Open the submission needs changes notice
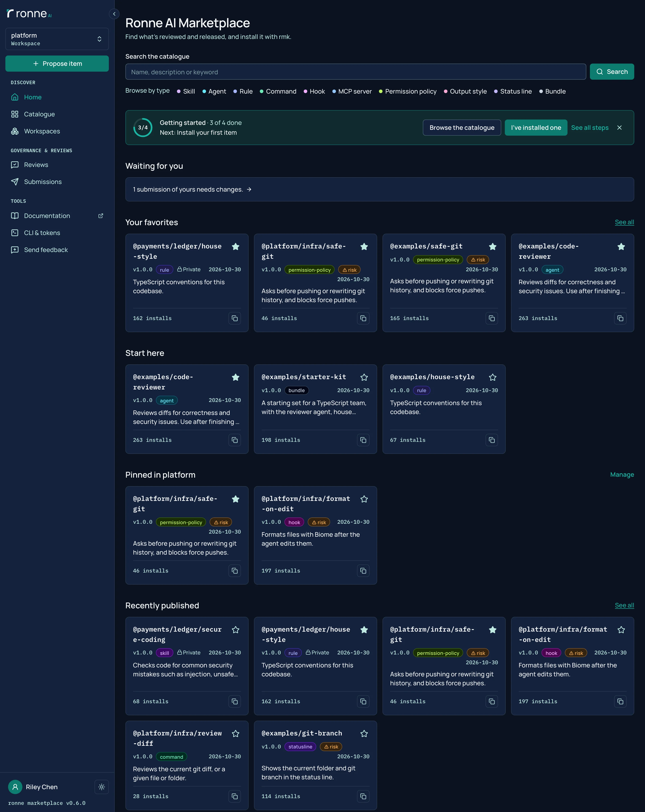This screenshot has width=645, height=812. click(379, 189)
